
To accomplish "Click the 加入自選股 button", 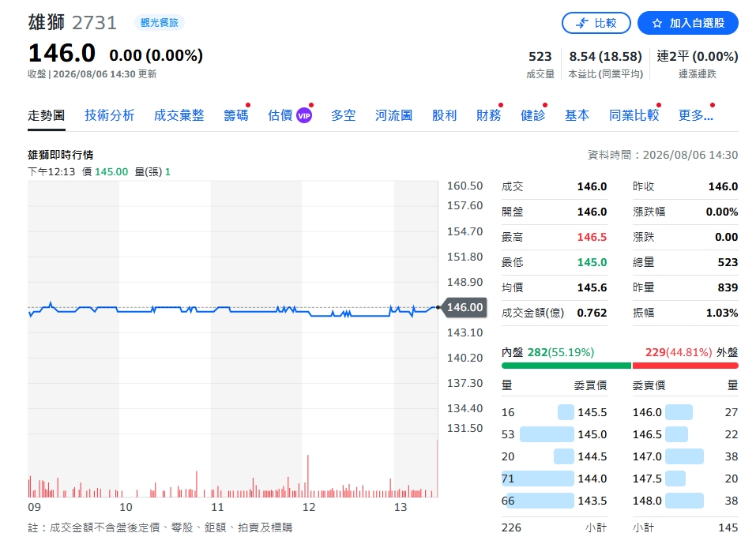I will pyautogui.click(x=687, y=23).
